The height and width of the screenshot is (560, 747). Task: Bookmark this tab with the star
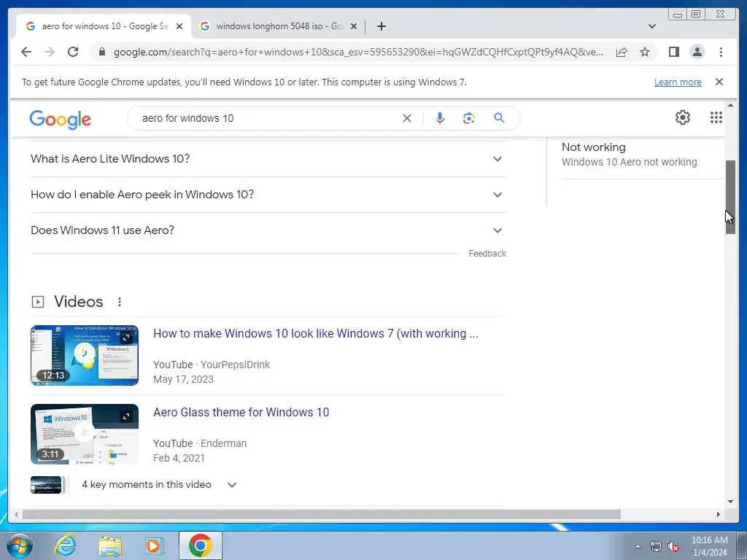point(645,52)
